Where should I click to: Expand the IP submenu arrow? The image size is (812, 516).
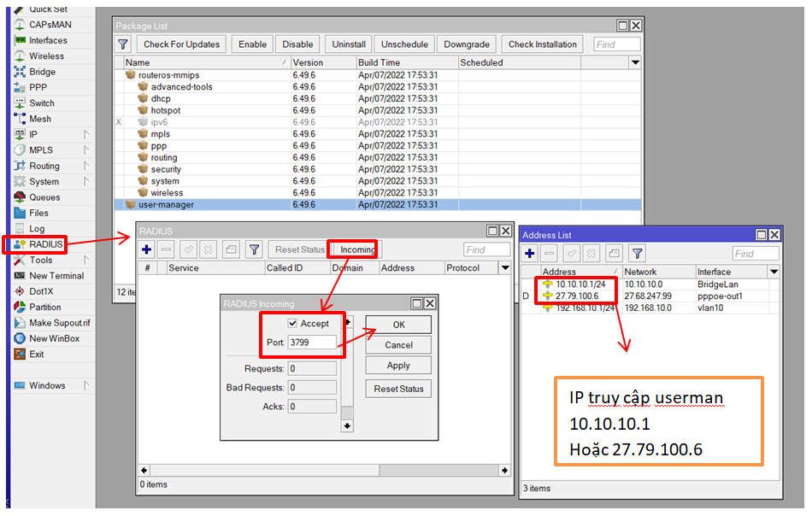86,134
